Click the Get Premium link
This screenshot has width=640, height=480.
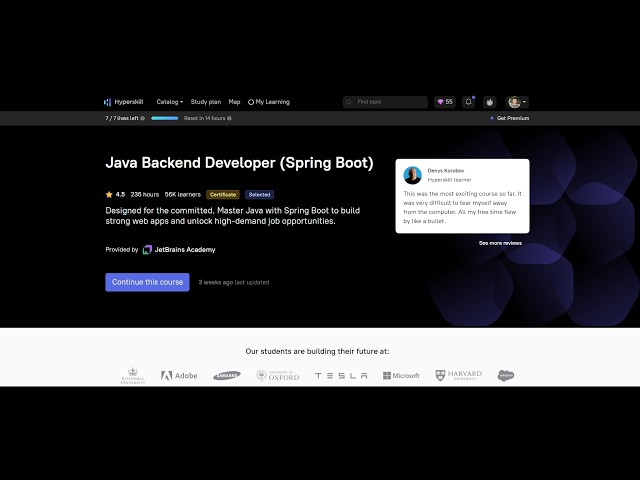(509, 118)
